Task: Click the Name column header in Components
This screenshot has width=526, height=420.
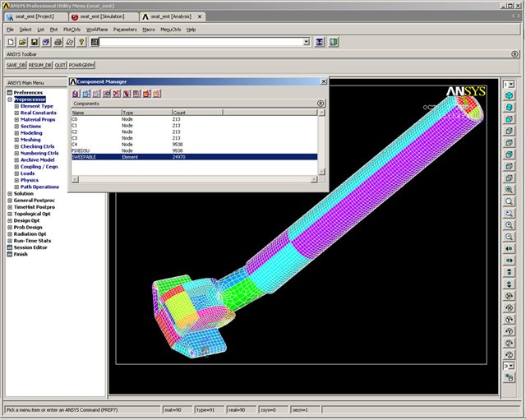Action: tap(96, 113)
